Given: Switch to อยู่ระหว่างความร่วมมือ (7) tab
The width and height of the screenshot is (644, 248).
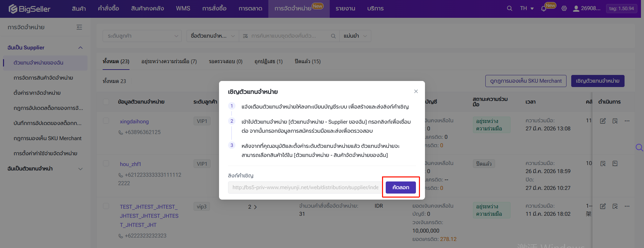Looking at the screenshot, I should click(x=169, y=61).
